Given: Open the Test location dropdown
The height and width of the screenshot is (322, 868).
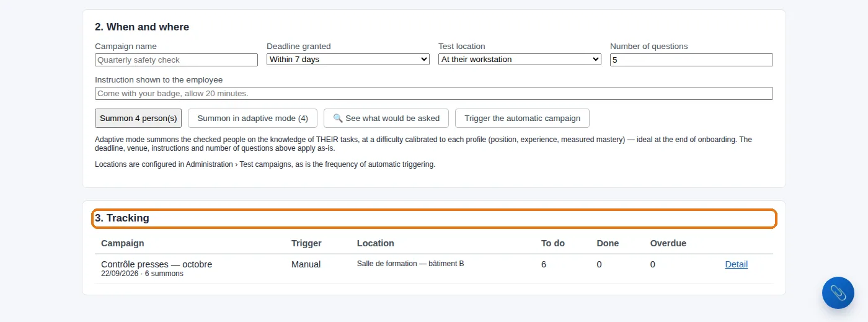Looking at the screenshot, I should click(x=520, y=60).
